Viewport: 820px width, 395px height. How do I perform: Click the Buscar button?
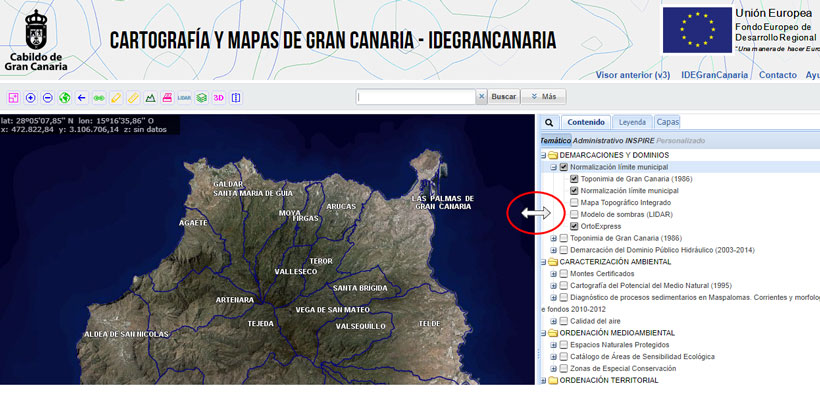(504, 97)
